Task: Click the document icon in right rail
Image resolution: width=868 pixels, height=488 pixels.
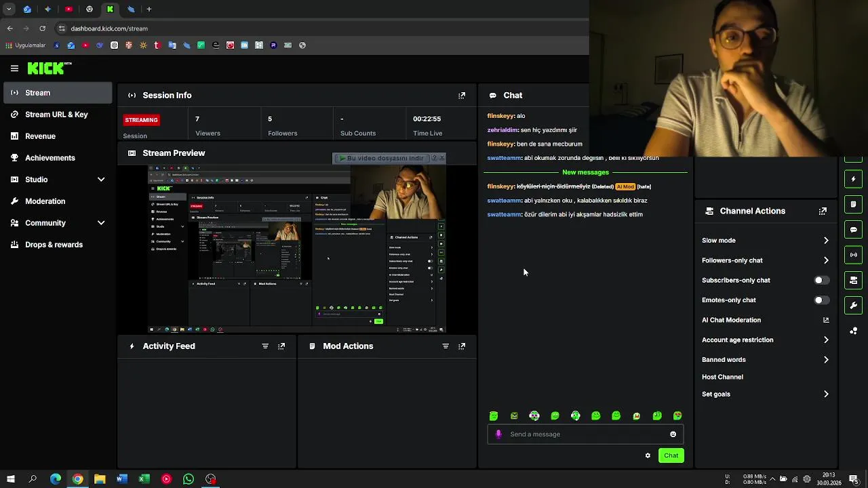Action: click(853, 204)
